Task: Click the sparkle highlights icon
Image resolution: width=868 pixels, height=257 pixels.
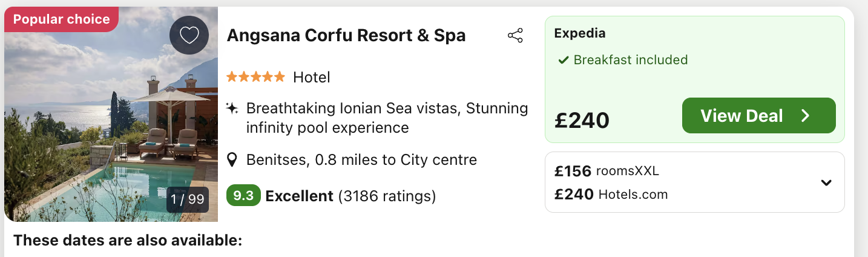Action: point(232,108)
